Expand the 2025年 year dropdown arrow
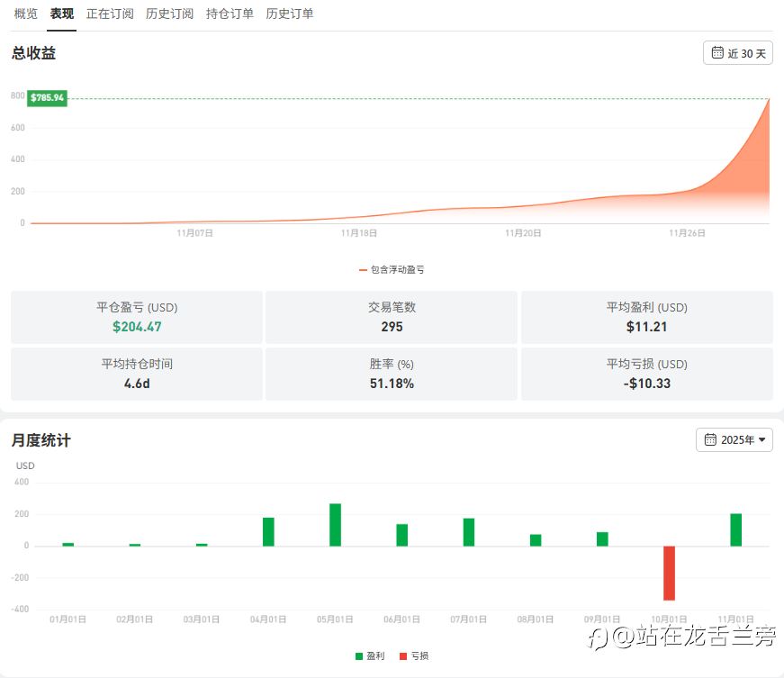 click(762, 440)
